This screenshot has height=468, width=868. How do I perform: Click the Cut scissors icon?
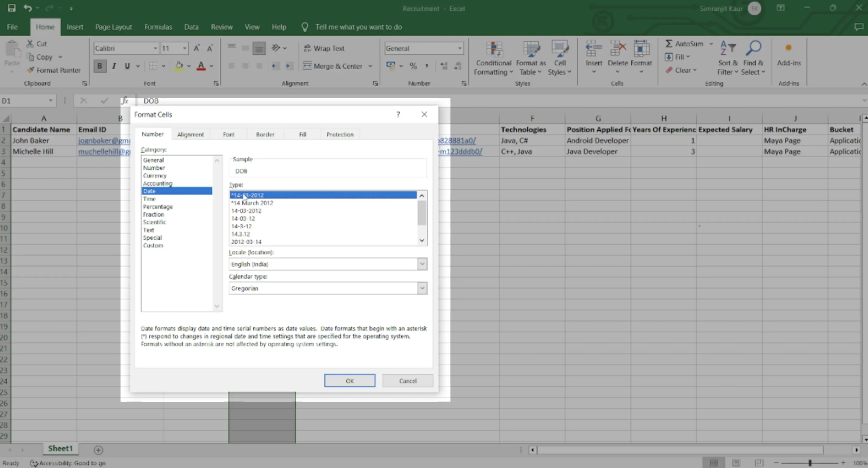tap(30, 44)
